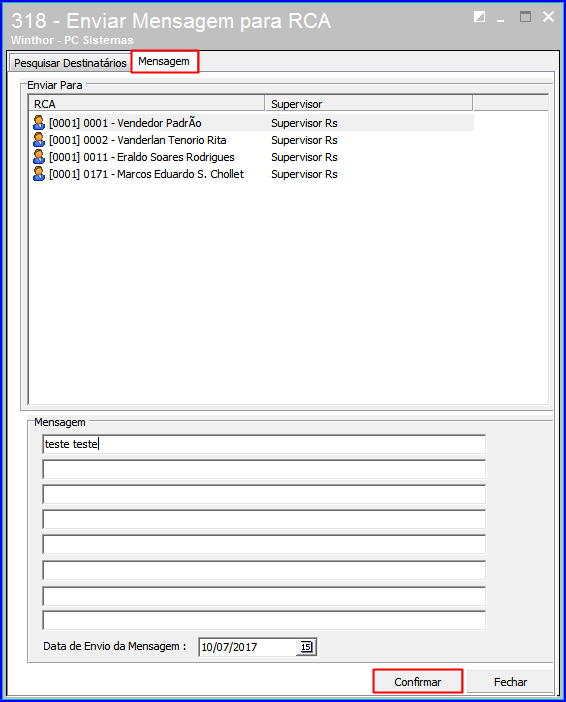Click the Marcos Eduardo S. Chollet user icon

click(39, 174)
